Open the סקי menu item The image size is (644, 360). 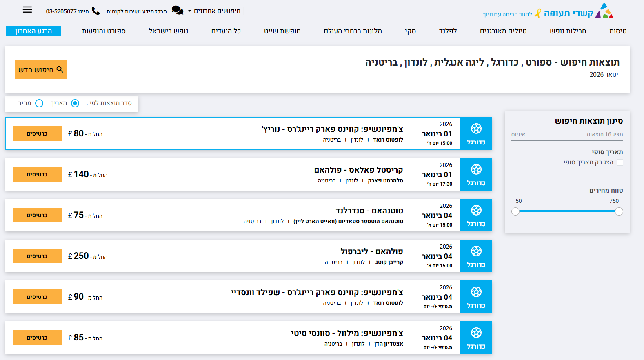410,31
